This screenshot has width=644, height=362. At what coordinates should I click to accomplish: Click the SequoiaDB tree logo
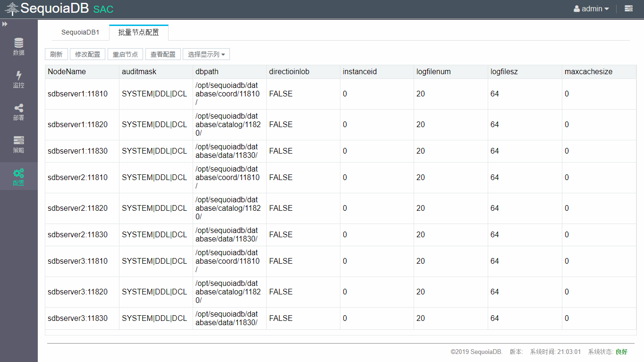pos(12,9)
